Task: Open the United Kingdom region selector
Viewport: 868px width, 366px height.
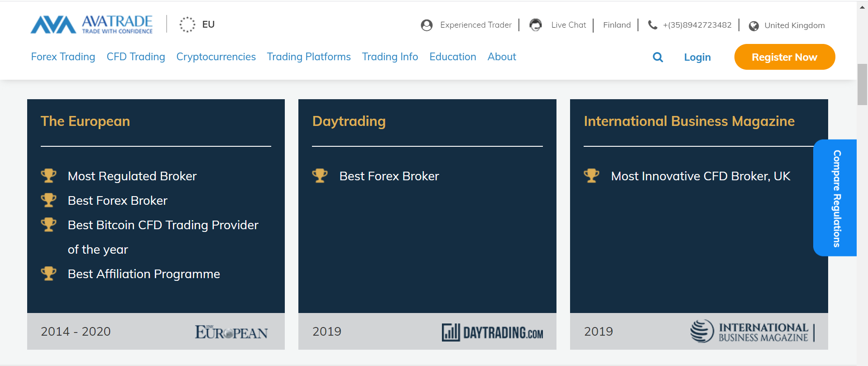Action: (795, 25)
